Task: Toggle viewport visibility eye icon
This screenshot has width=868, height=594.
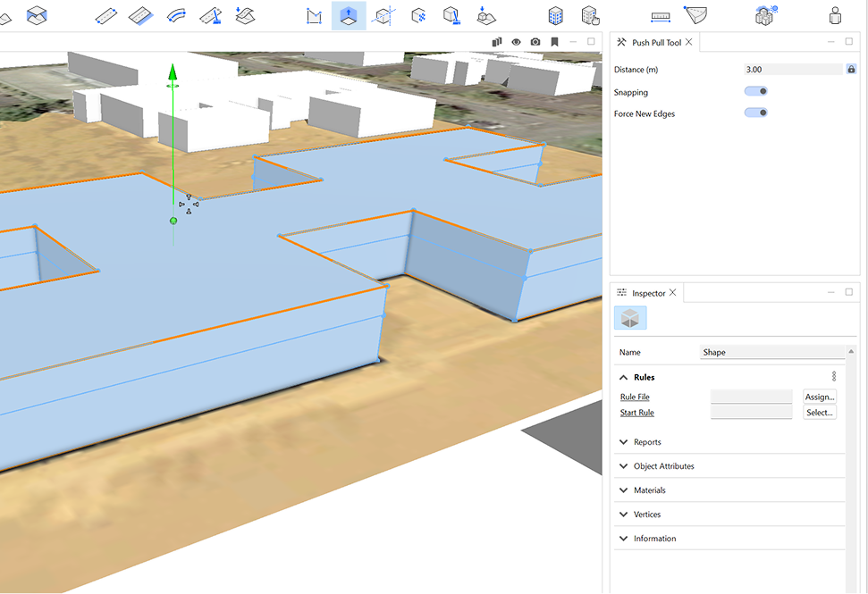Action: coord(517,42)
